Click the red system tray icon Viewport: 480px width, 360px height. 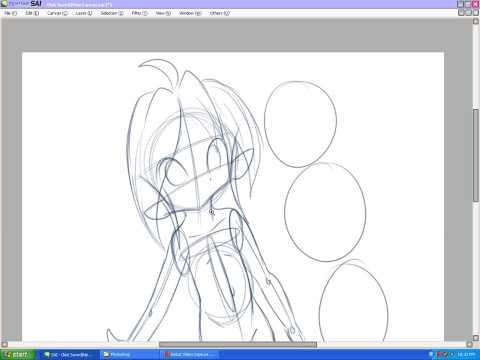(x=439, y=355)
